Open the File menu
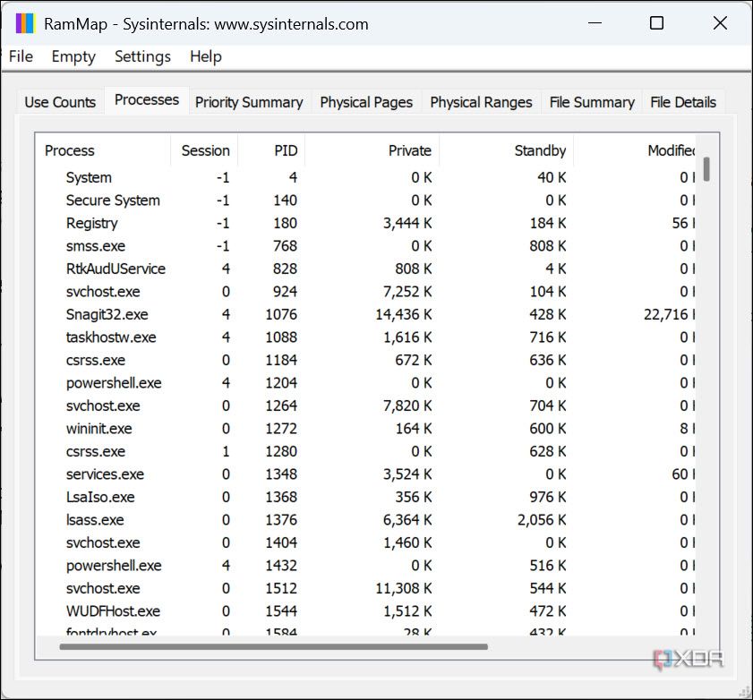Image resolution: width=753 pixels, height=700 pixels. tap(20, 56)
